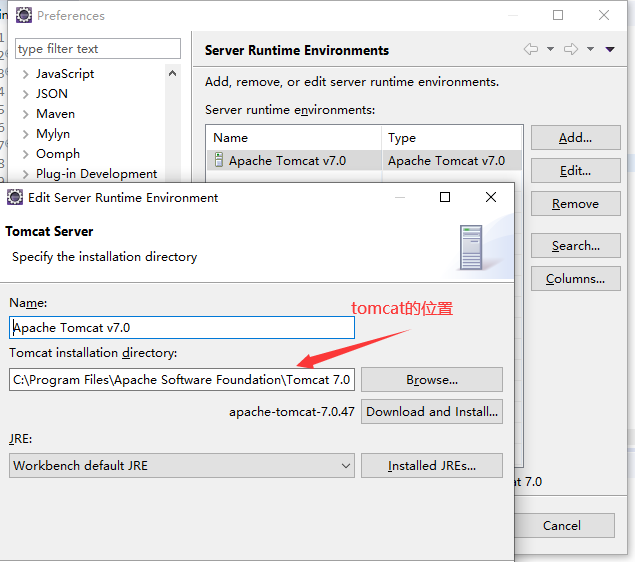Close the Preferences window
This screenshot has width=635, height=562.
604,15
